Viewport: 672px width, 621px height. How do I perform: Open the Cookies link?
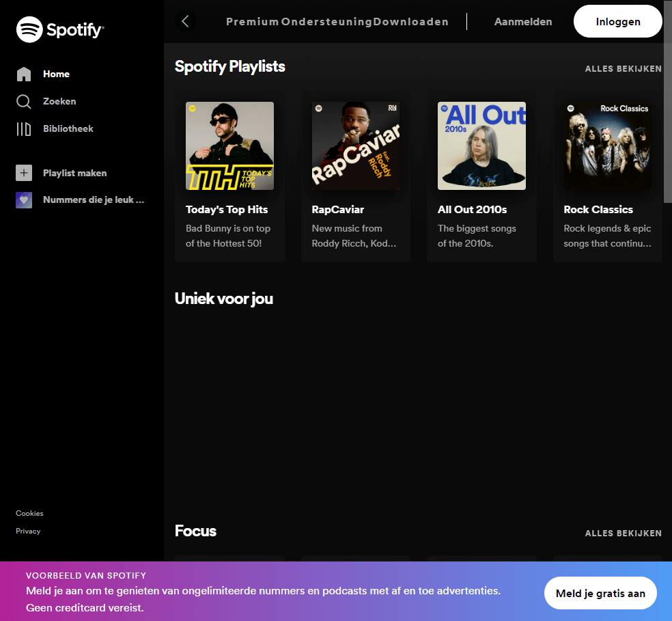[29, 513]
